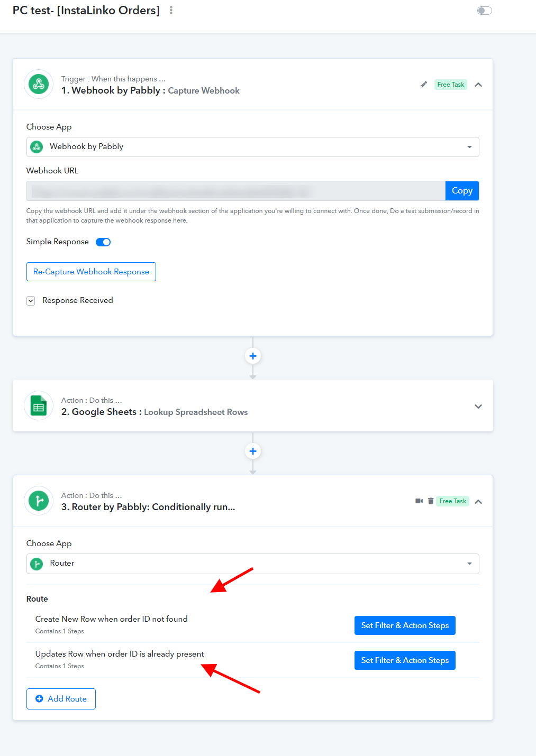The height and width of the screenshot is (756, 536).
Task: Click the Free Task badge on trigger step
Action: (x=451, y=85)
